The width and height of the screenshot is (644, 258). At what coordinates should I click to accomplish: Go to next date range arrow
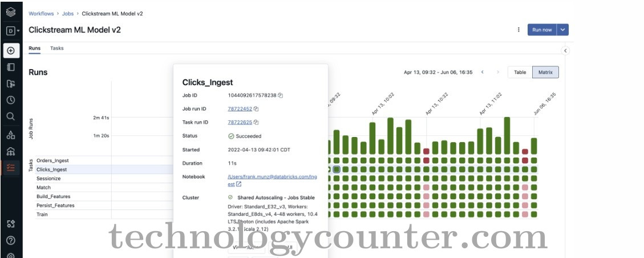click(498, 72)
